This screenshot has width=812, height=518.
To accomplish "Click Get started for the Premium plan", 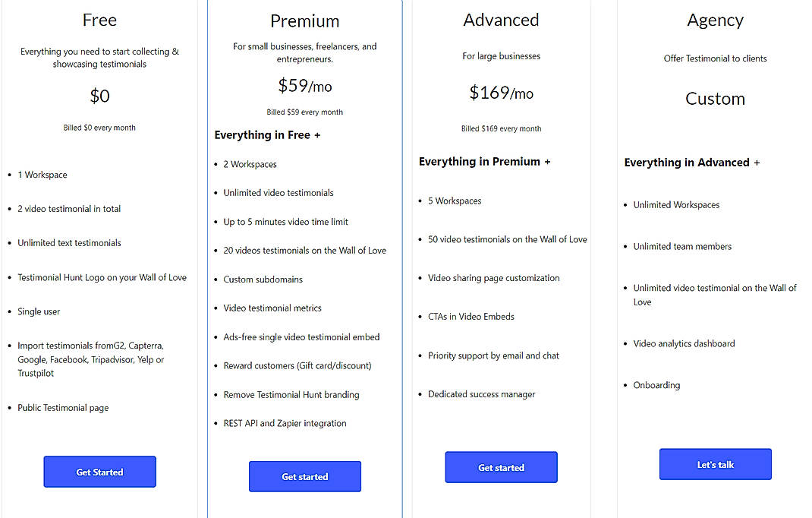I will click(304, 476).
